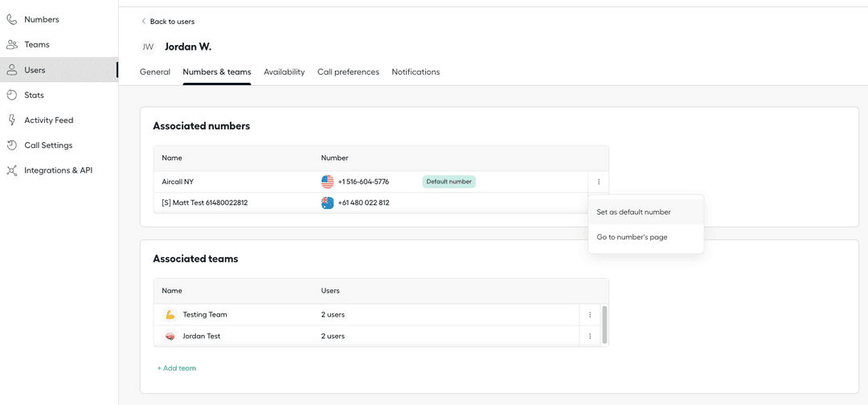The height and width of the screenshot is (405, 868).
Task: Open three-dot menu for Jordan Test team
Action: pos(590,337)
